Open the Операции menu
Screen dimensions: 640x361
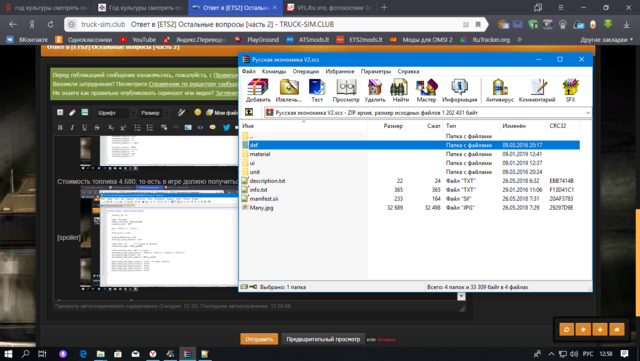coord(306,71)
